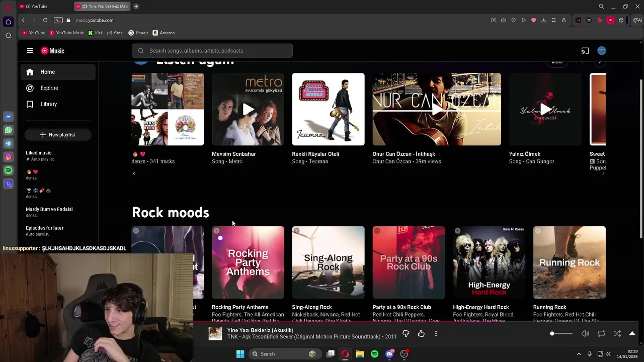Open Library in sidebar
The width and height of the screenshot is (644, 362).
pyautogui.click(x=58, y=104)
